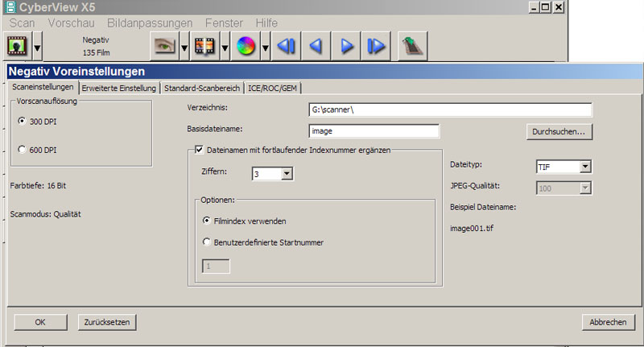Image resolution: width=644 pixels, height=347 pixels.
Task: Select 600 DPI prescan resolution
Action: point(23,149)
